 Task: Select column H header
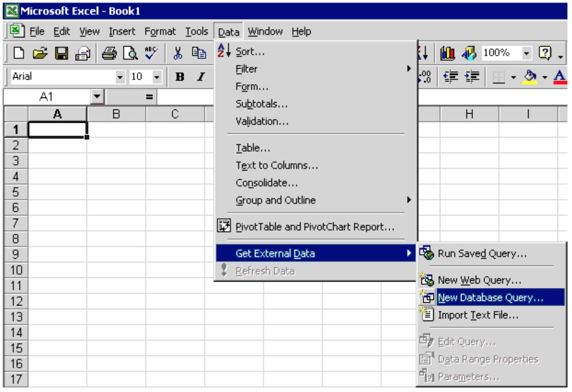coord(469,114)
